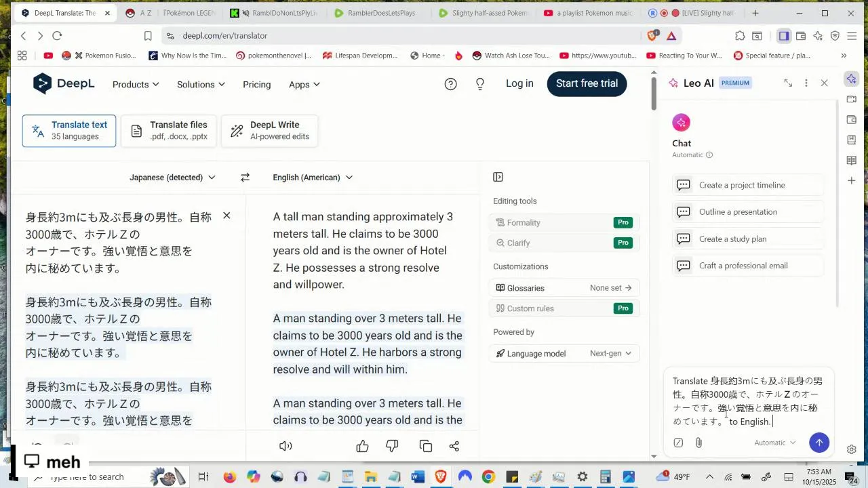Open reading list sidebar icon
Screen dimensions: 868x488
[x=852, y=161]
